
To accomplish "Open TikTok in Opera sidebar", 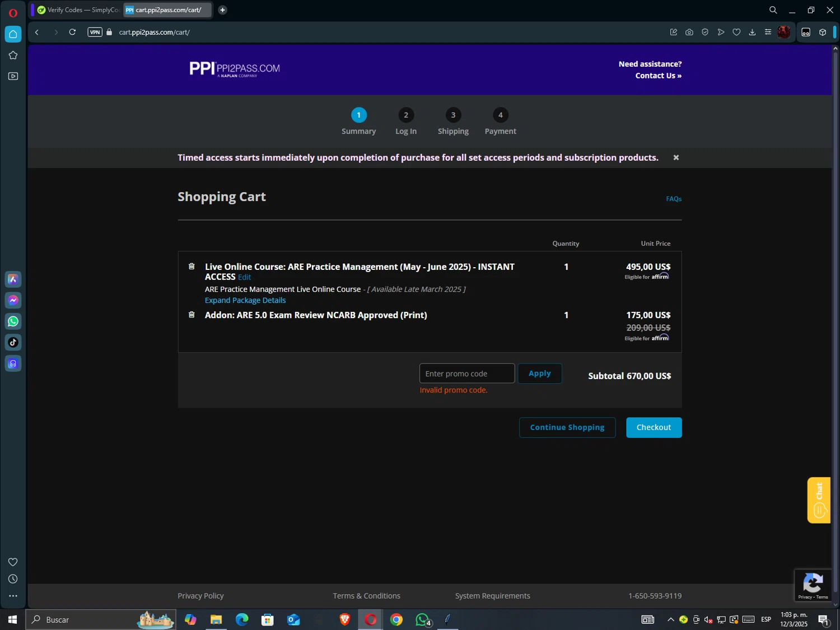I will 13,342.
